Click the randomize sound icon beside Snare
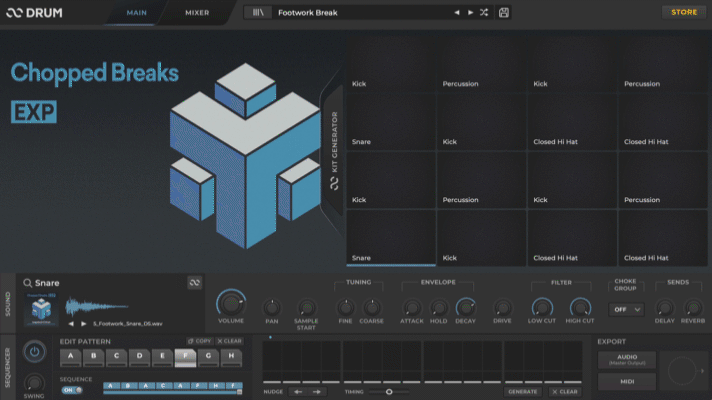The image size is (712, 400). tap(195, 282)
